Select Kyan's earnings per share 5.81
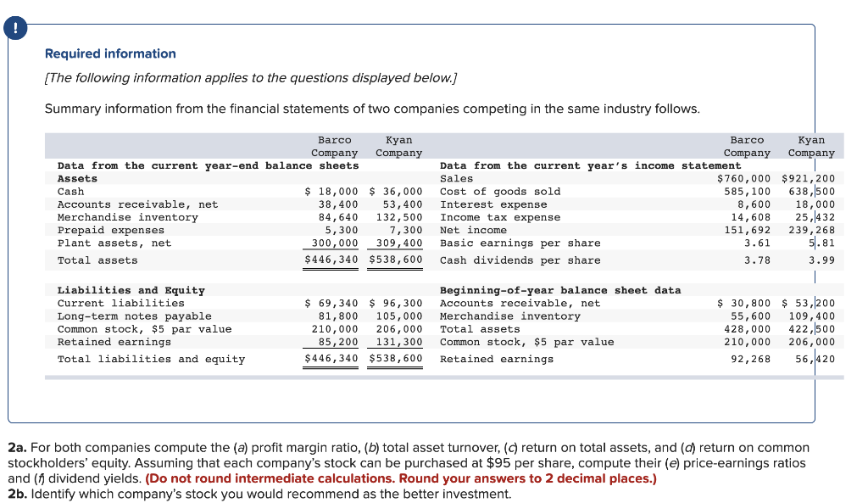Viewport: 868px width, 503px height. coord(821,243)
